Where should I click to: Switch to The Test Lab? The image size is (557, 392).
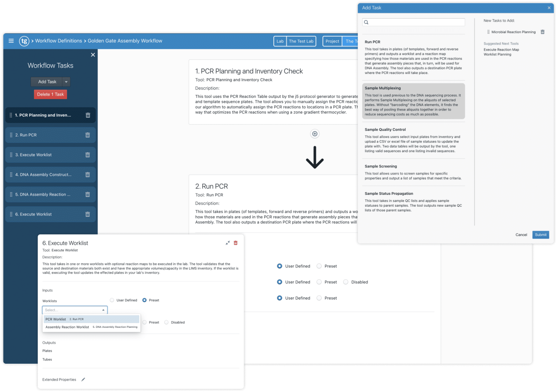point(301,41)
